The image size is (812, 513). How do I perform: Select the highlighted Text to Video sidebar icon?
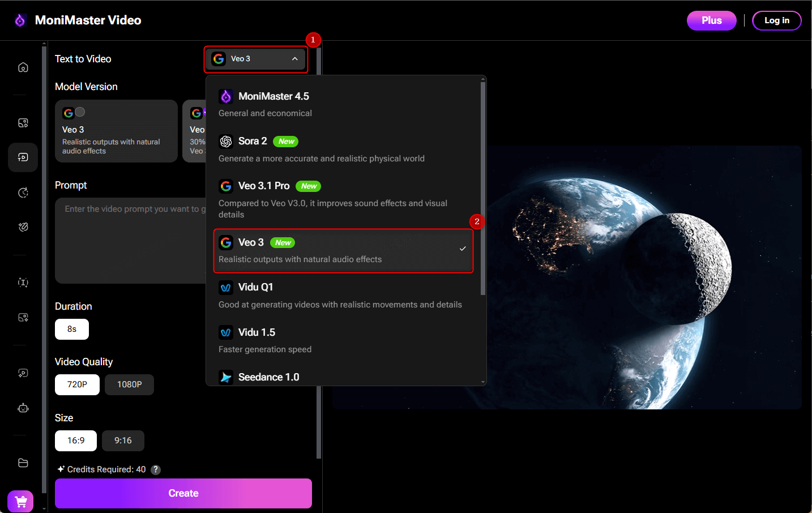click(x=23, y=157)
